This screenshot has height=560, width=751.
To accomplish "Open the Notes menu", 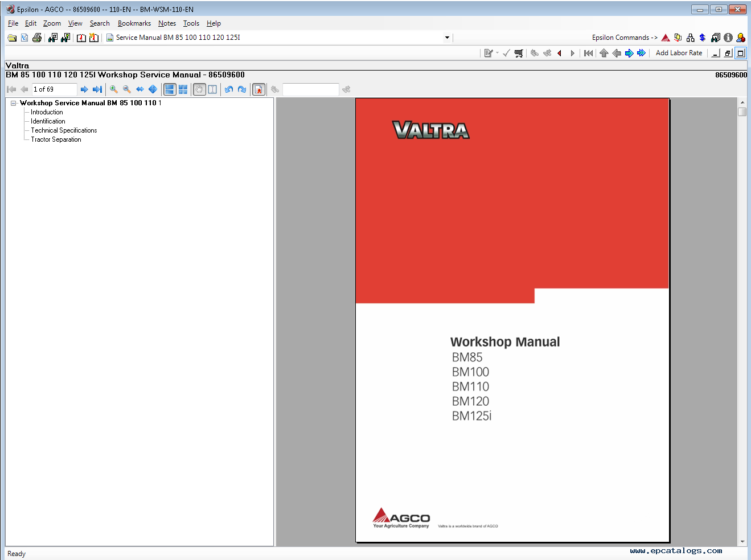I will (167, 23).
